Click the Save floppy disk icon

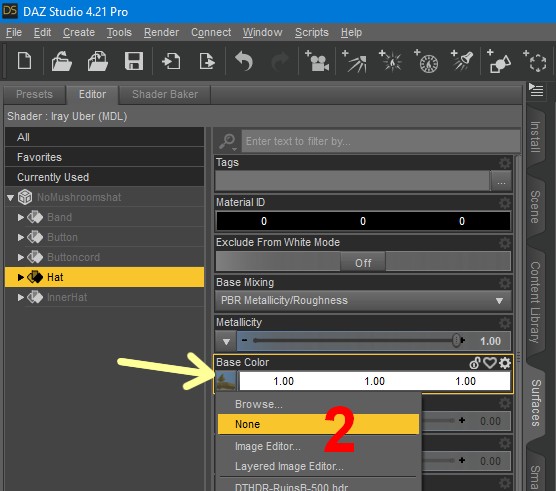(134, 61)
